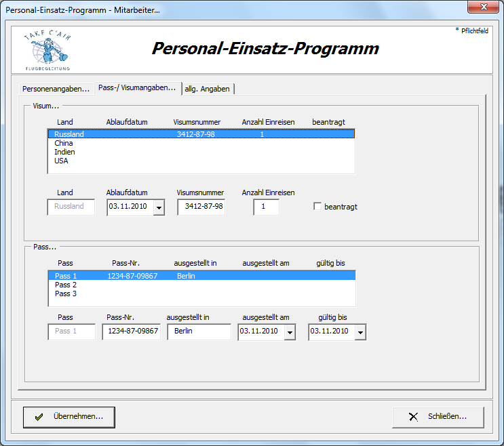Click the X icon on Schließen button
The width and height of the screenshot is (504, 446).
point(413,417)
